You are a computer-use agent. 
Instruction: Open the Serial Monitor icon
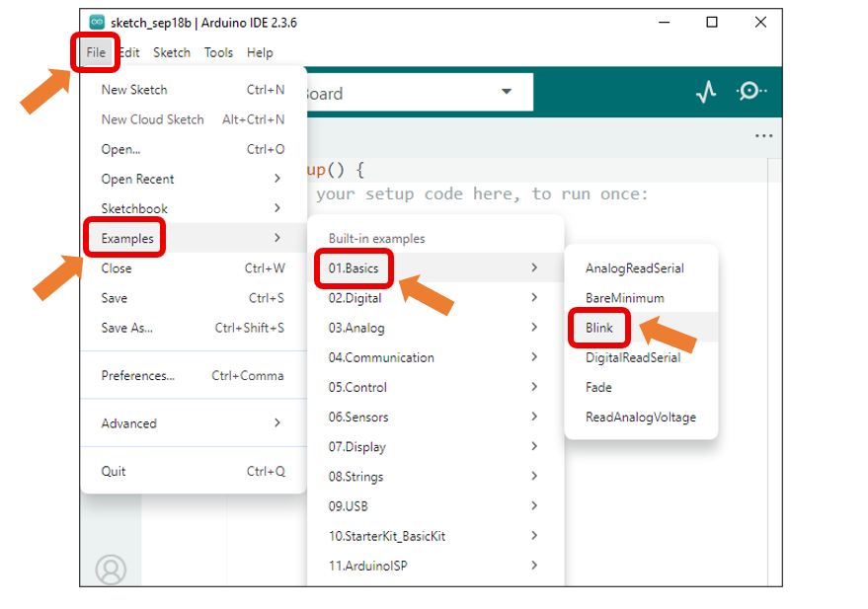pyautogui.click(x=751, y=91)
